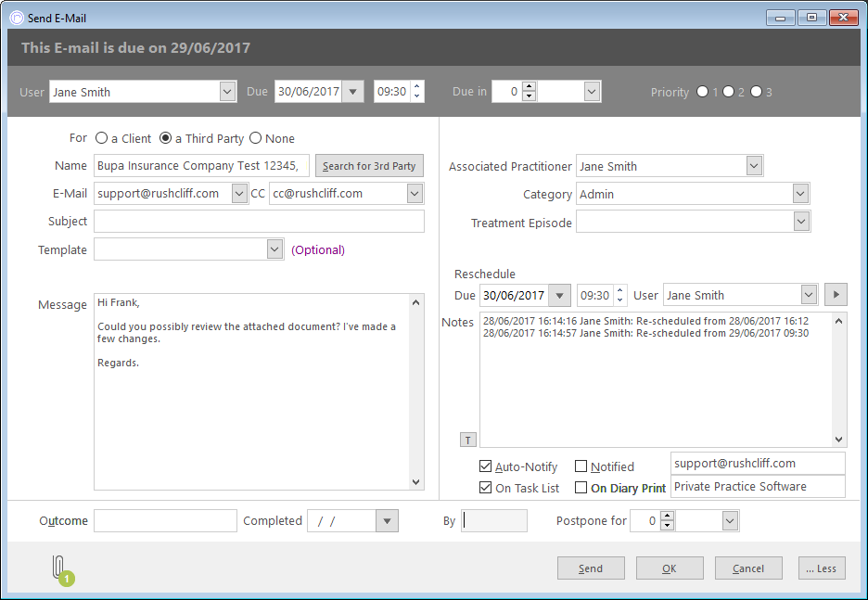The width and height of the screenshot is (868, 600).
Task: Click the Subject input field
Action: click(259, 221)
